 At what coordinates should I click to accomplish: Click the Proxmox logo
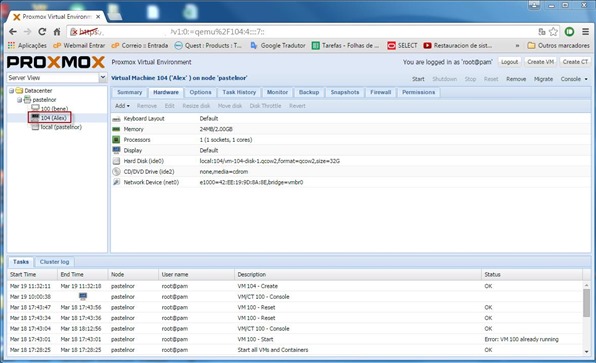tap(56, 62)
